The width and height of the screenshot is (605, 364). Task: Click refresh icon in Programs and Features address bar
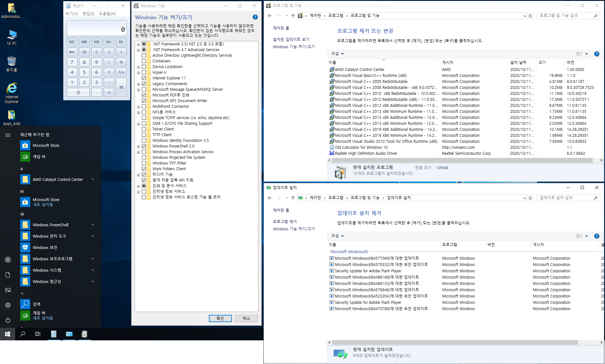[x=530, y=16]
